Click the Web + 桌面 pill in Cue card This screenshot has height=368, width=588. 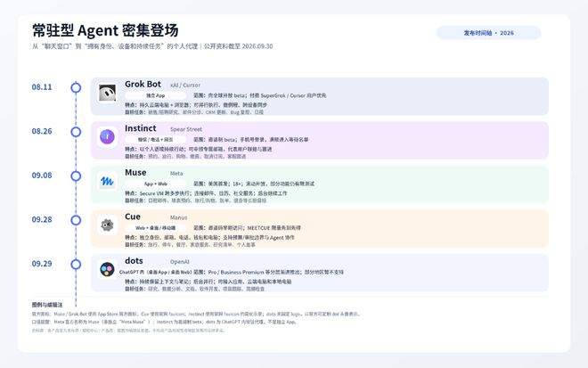point(155,228)
